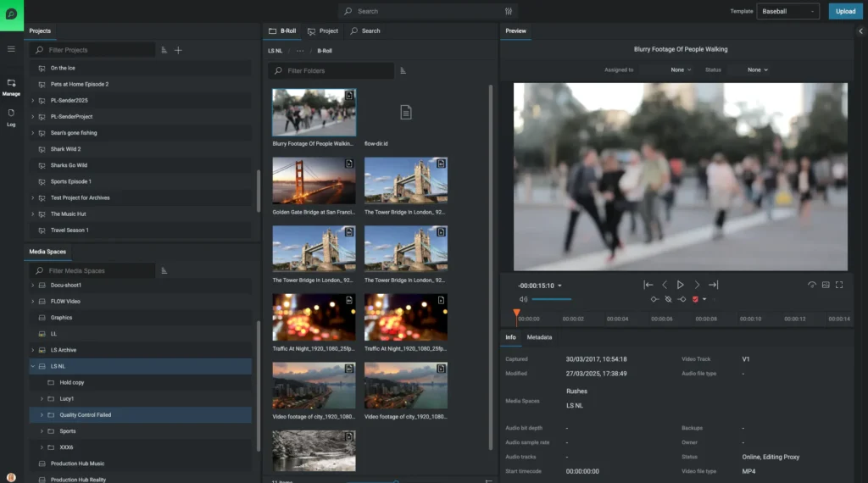
Task: Click the Upload button
Action: [x=845, y=12]
